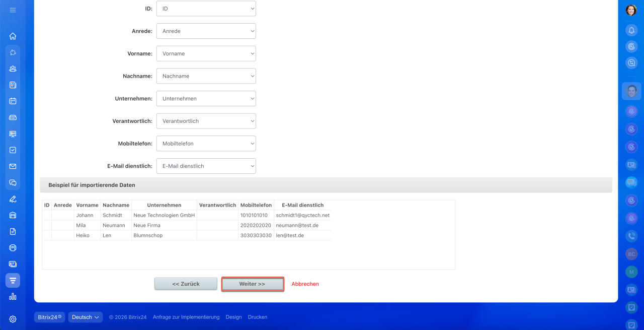Viewport: 644px width, 330px height.
Task: Click the Bitrix24 footer badge
Action: click(49, 317)
